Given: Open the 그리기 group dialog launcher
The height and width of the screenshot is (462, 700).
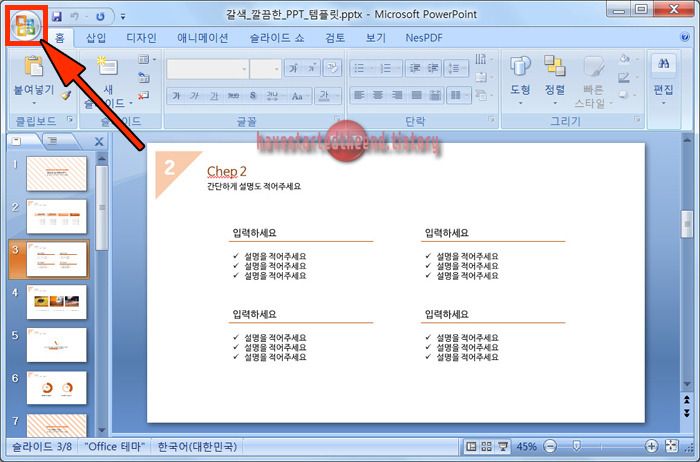Looking at the screenshot, I should tap(637, 119).
